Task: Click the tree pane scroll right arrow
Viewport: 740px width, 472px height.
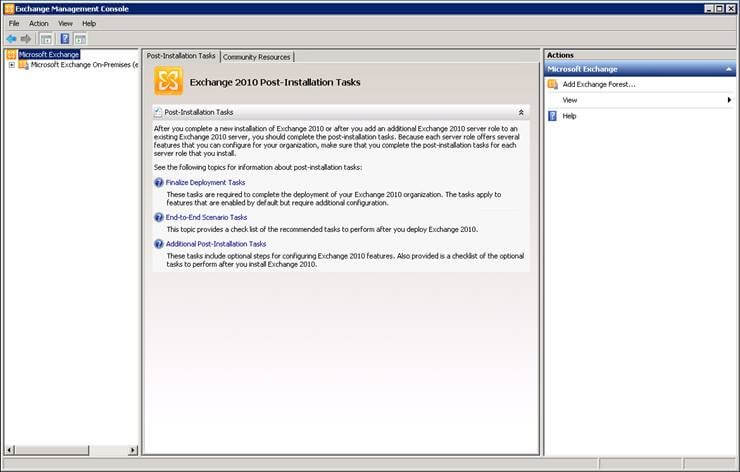Action: coord(133,450)
